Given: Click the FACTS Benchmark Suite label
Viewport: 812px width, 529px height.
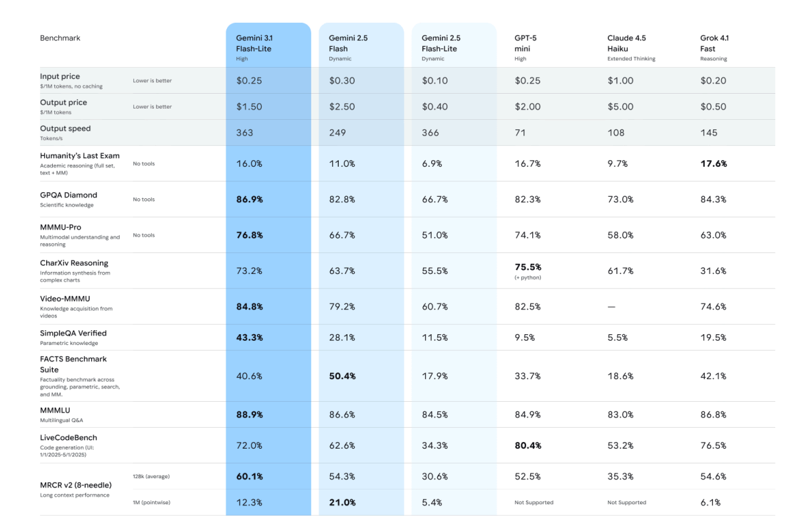Looking at the screenshot, I should [73, 364].
